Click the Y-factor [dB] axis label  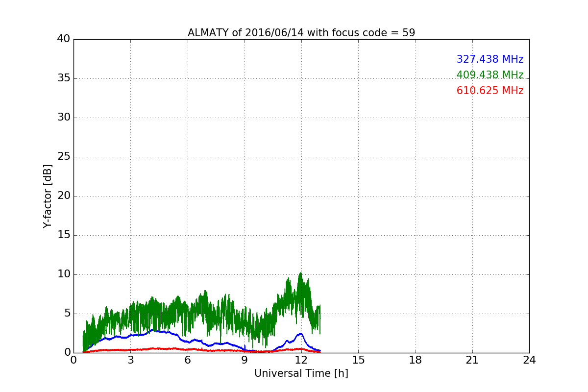click(48, 196)
